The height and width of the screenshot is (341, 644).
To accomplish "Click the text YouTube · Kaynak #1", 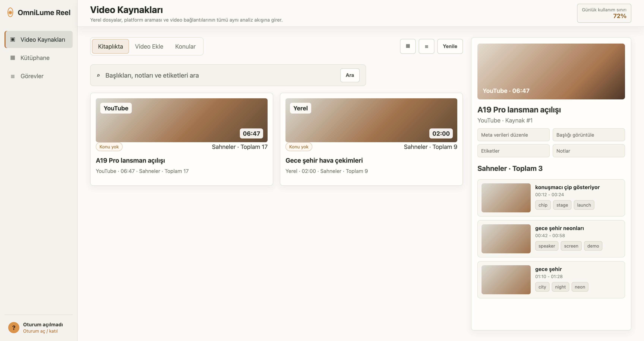I will coord(505,120).
